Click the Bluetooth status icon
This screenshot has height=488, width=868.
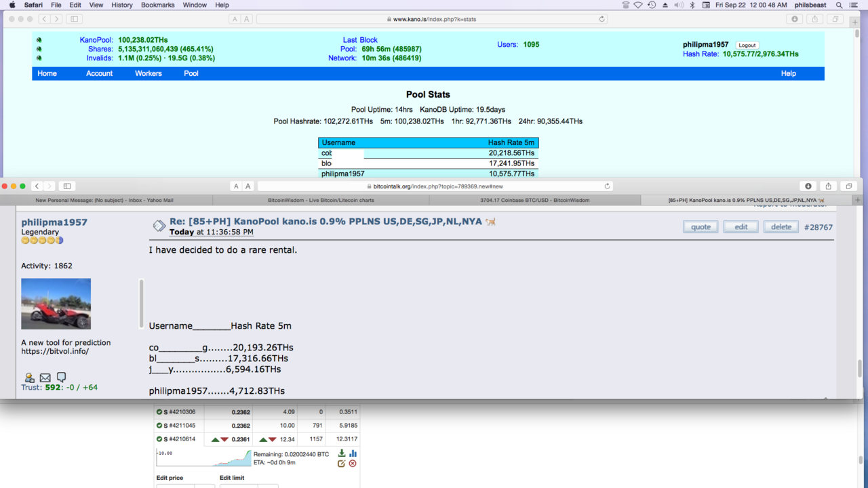coord(692,5)
